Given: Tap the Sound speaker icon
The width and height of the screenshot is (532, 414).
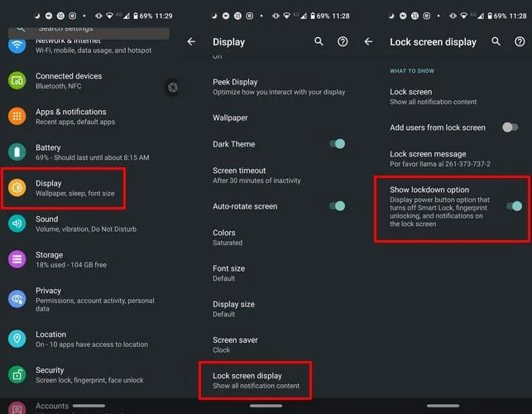Looking at the screenshot, I should coord(17,223).
